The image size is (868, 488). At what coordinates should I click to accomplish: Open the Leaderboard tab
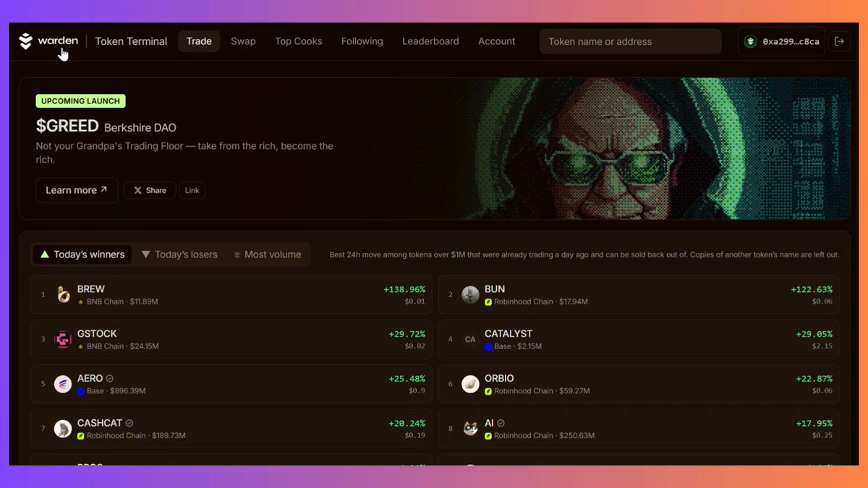pyautogui.click(x=430, y=41)
